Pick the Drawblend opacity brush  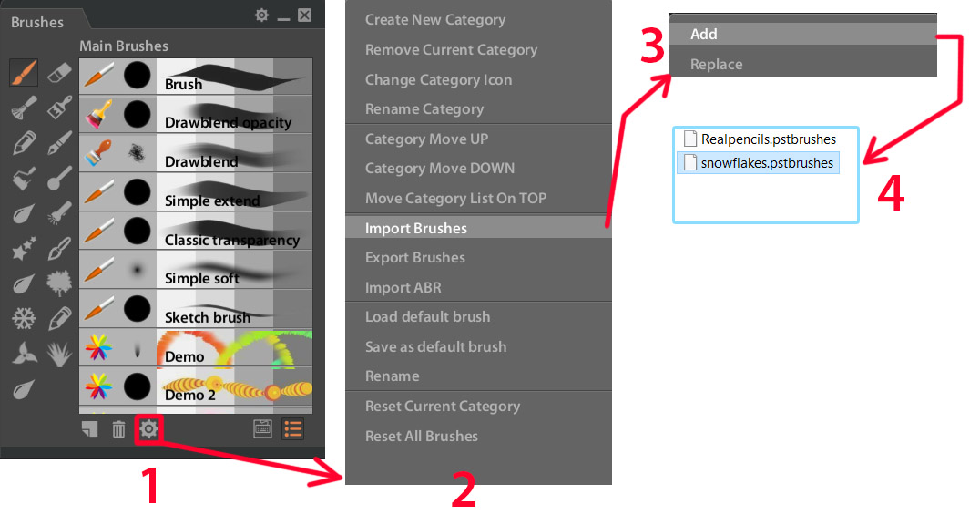(x=196, y=115)
